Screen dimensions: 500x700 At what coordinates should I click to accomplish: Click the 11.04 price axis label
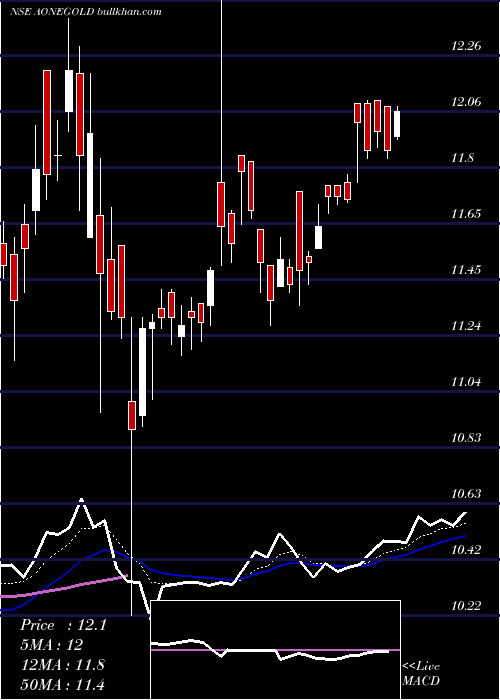pos(467,382)
